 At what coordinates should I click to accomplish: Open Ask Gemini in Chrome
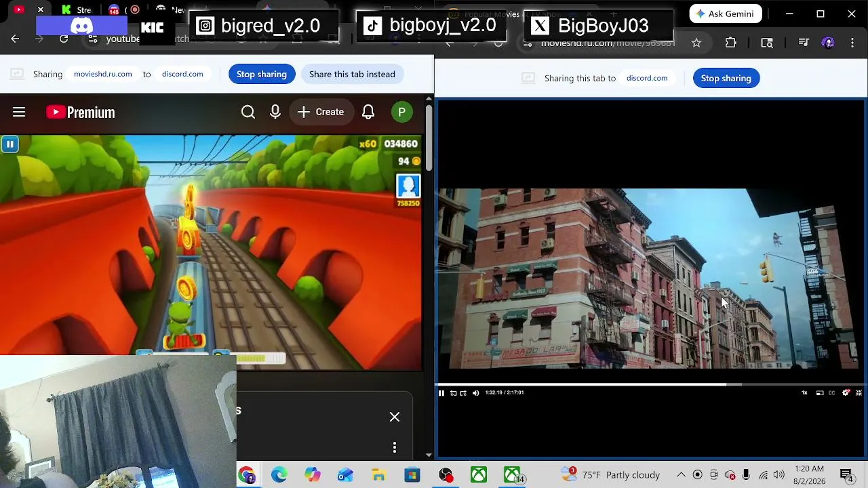click(726, 14)
